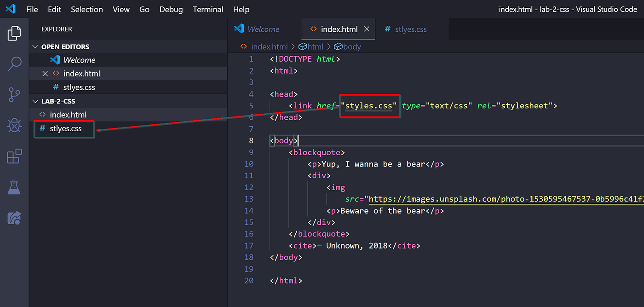Open the Help menu
This screenshot has width=644, height=307.
point(241,9)
